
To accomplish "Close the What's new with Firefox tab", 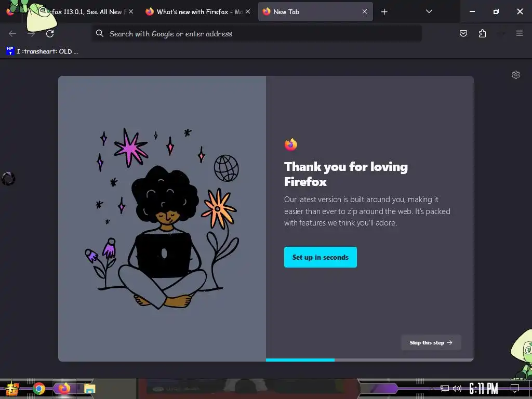I will pyautogui.click(x=248, y=11).
